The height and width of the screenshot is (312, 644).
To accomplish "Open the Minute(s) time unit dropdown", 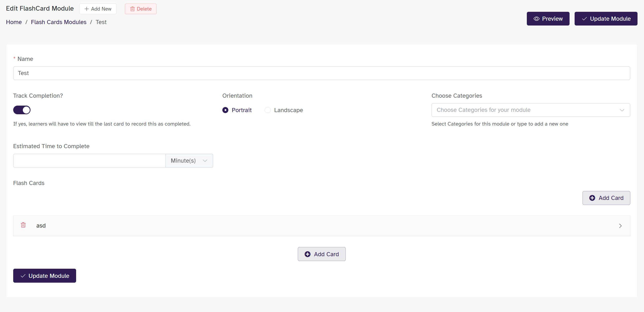I will point(189,161).
